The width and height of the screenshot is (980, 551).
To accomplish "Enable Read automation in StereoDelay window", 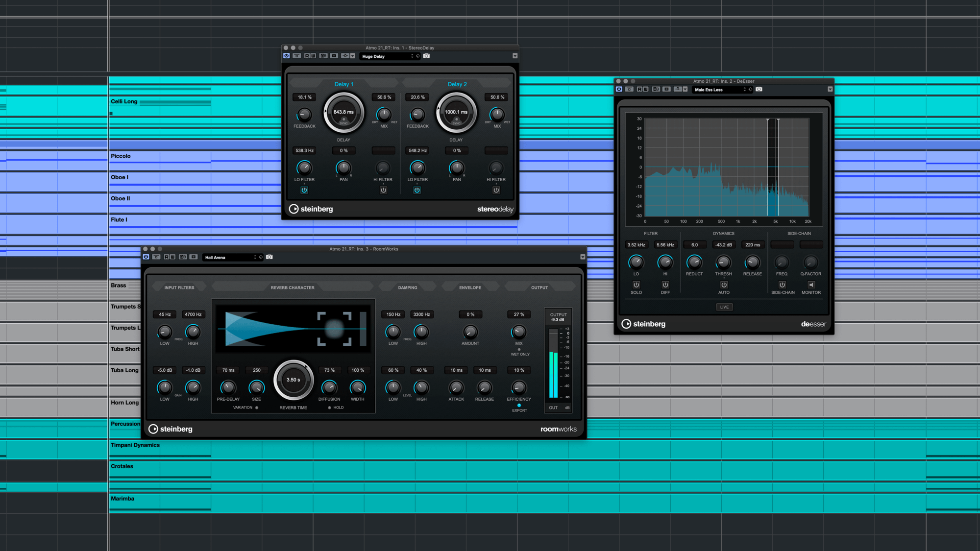I will 307,56.
